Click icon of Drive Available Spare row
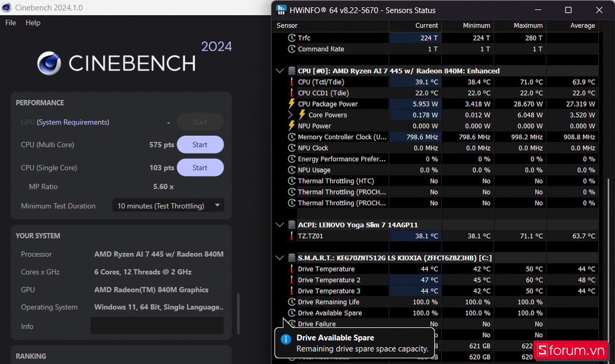Viewport: 615px width, 364px height. [x=292, y=313]
